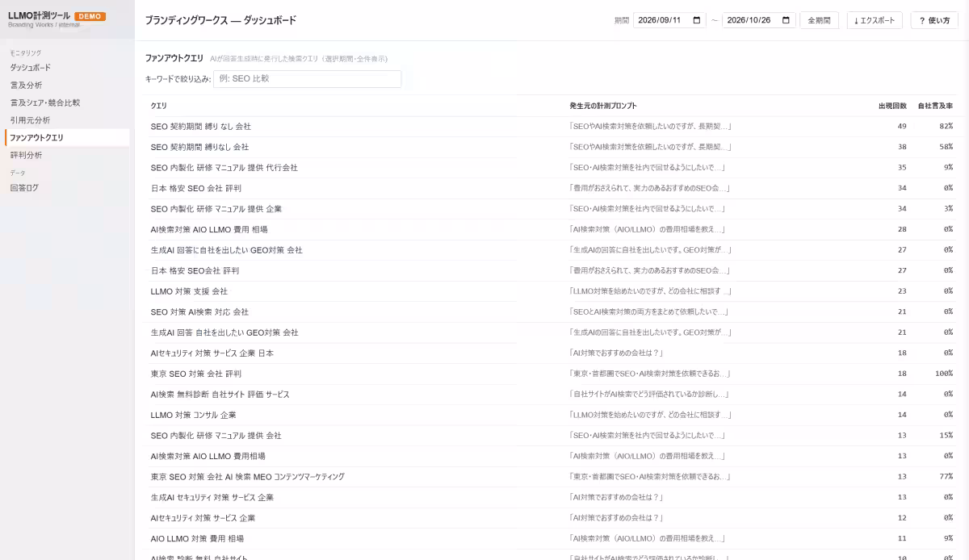Click the 58% mention rate value

point(946,147)
